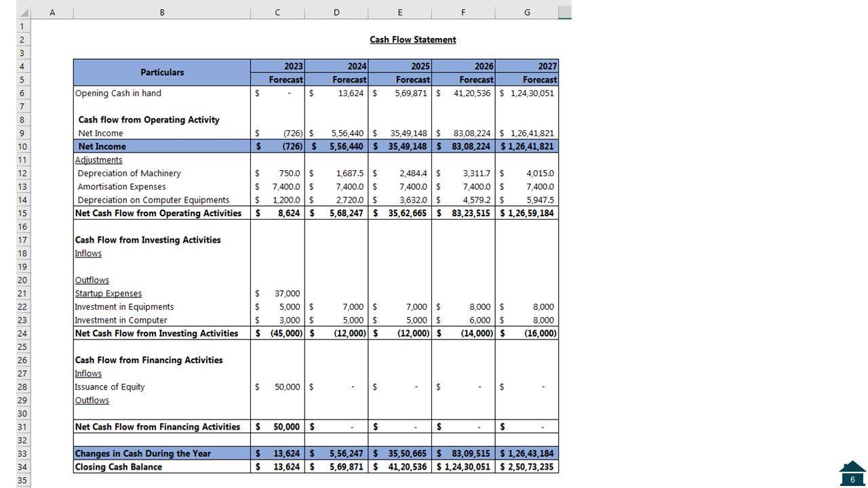Click the Particulars header cell
868x488 pixels.
point(162,73)
